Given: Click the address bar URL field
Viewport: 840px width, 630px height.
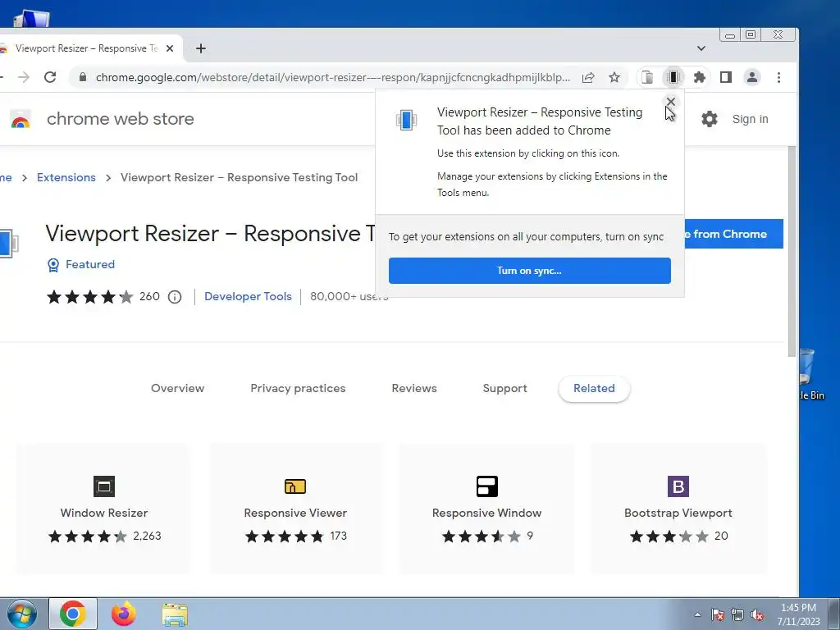Looking at the screenshot, I should 332,77.
